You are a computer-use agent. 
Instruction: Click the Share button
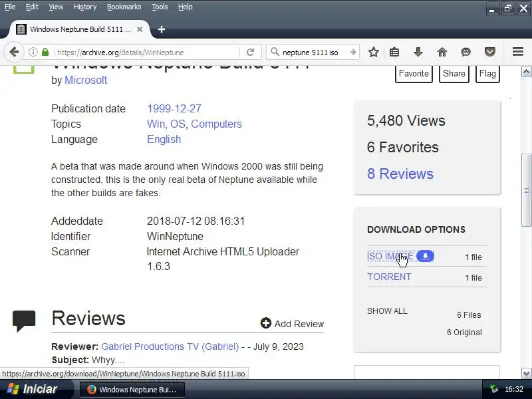click(x=454, y=74)
